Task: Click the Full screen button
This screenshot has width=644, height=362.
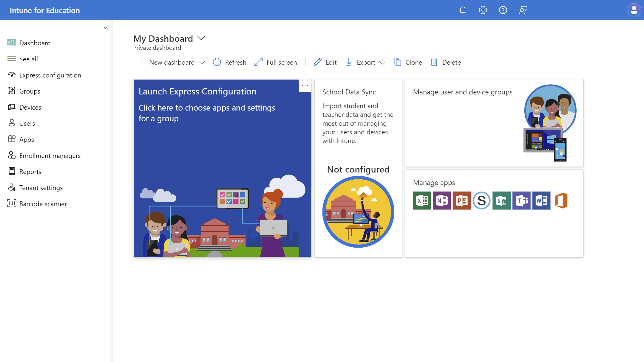Action: [276, 62]
